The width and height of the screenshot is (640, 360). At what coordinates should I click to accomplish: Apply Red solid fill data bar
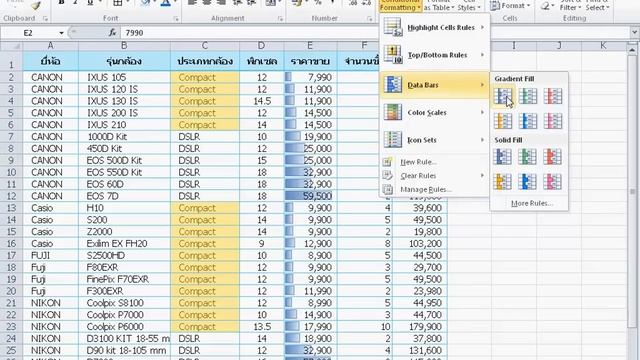553,157
